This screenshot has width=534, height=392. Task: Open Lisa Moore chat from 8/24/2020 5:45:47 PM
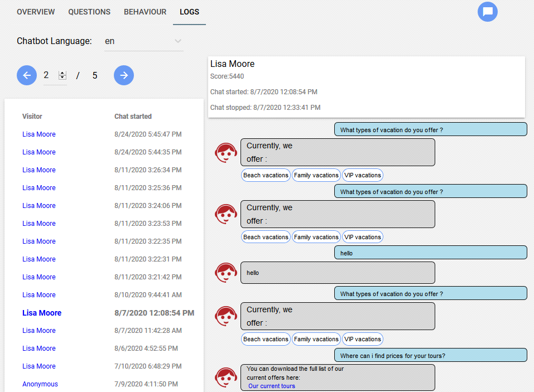coord(39,134)
